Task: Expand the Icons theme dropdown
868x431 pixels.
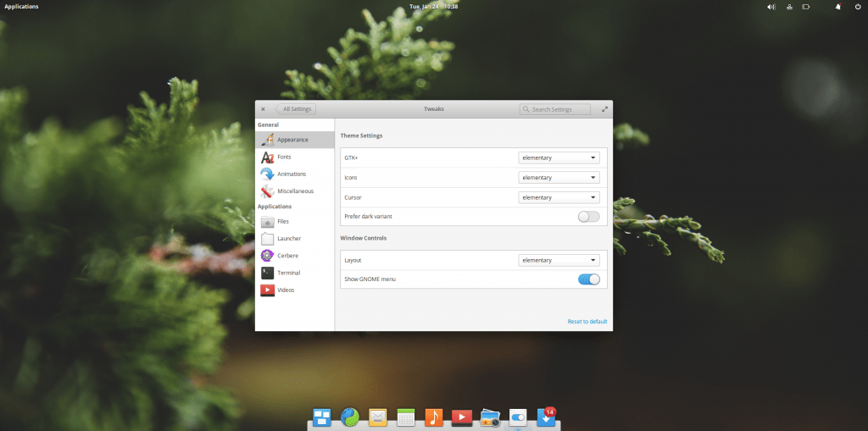Action: pyautogui.click(x=559, y=178)
